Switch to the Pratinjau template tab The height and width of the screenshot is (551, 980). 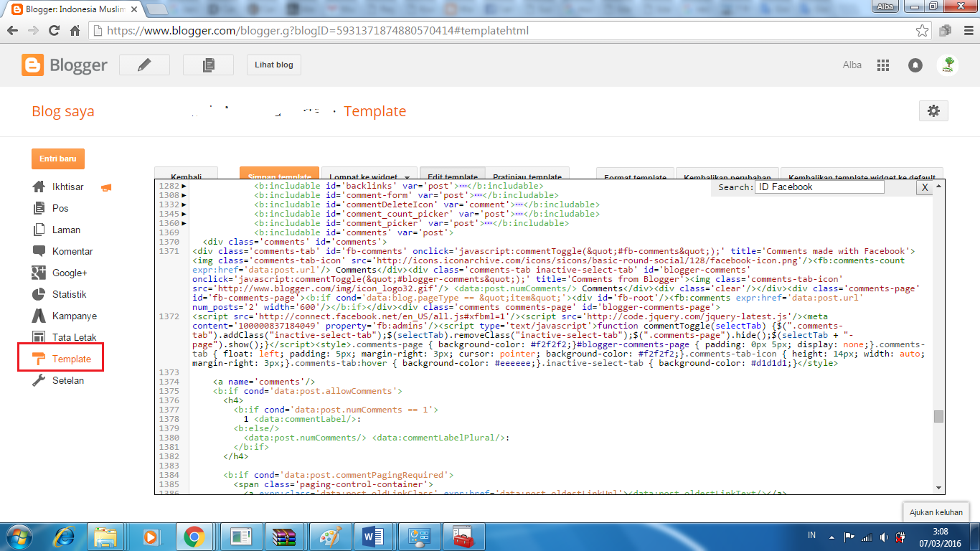tap(527, 174)
